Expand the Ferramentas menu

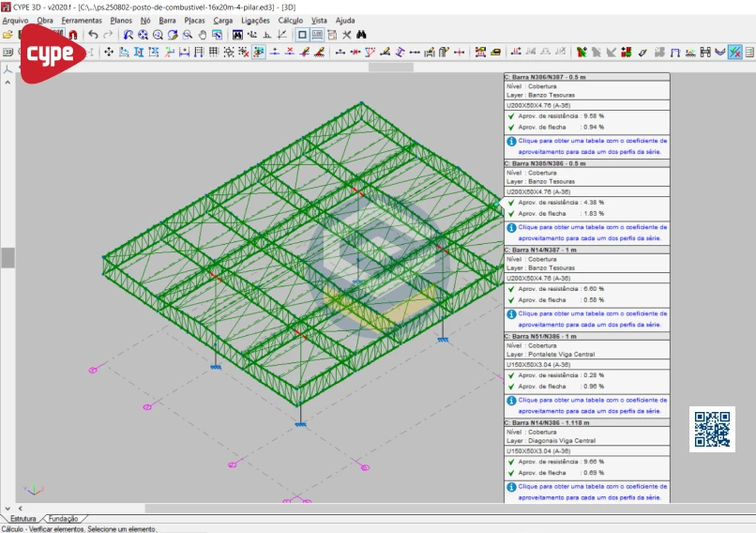(x=82, y=20)
